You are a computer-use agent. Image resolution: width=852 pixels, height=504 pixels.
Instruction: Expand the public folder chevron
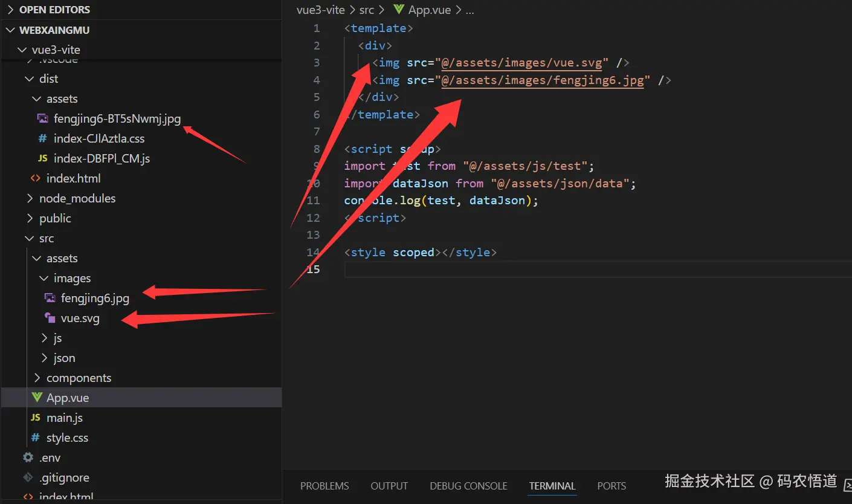[30, 219]
